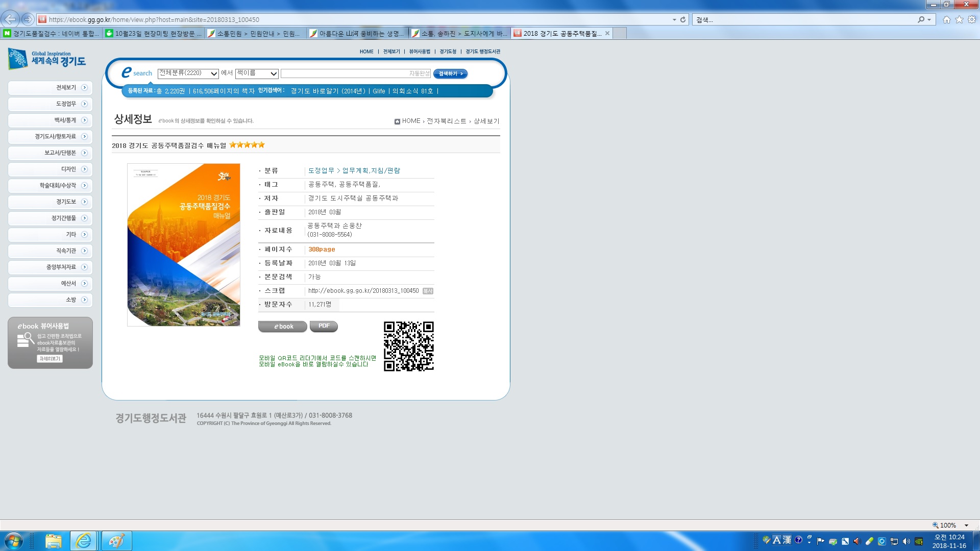980x551 pixels.
Task: Click the page refresh icon in address bar
Action: tap(683, 19)
